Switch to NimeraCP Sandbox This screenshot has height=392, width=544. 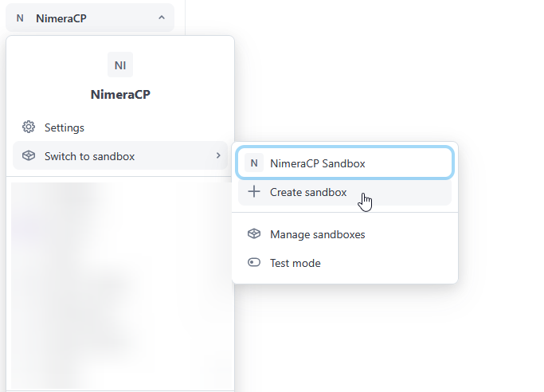(x=318, y=163)
